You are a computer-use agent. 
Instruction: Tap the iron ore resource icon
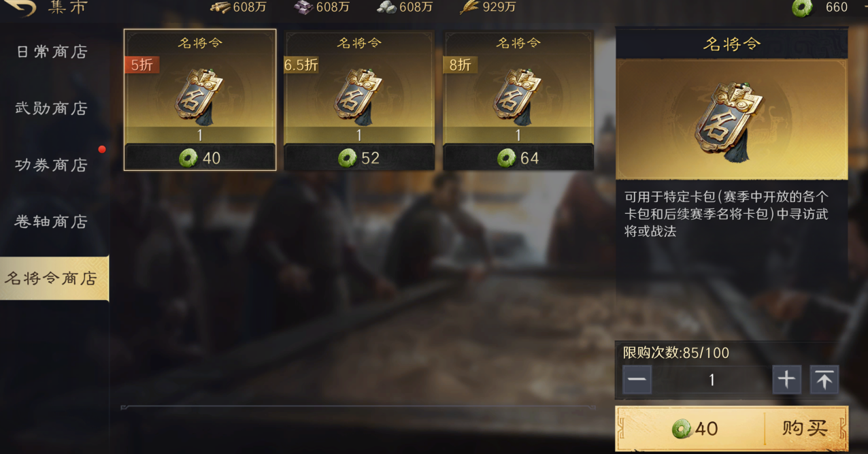click(303, 7)
